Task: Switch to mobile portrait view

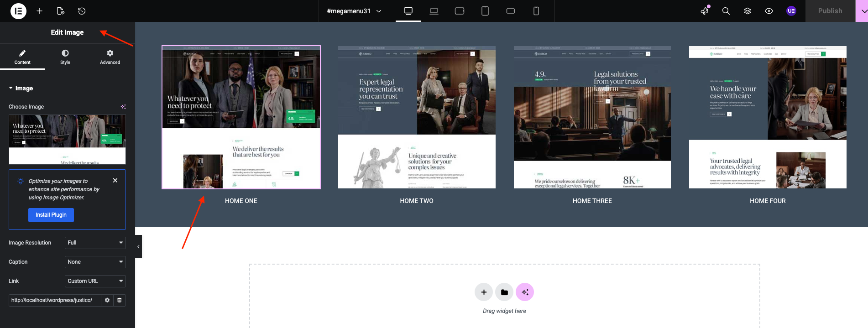Action: tap(536, 11)
